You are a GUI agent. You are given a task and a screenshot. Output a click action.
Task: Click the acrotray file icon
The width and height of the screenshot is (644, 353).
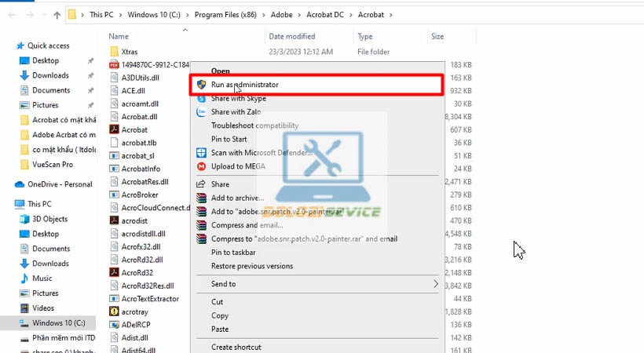(114, 311)
